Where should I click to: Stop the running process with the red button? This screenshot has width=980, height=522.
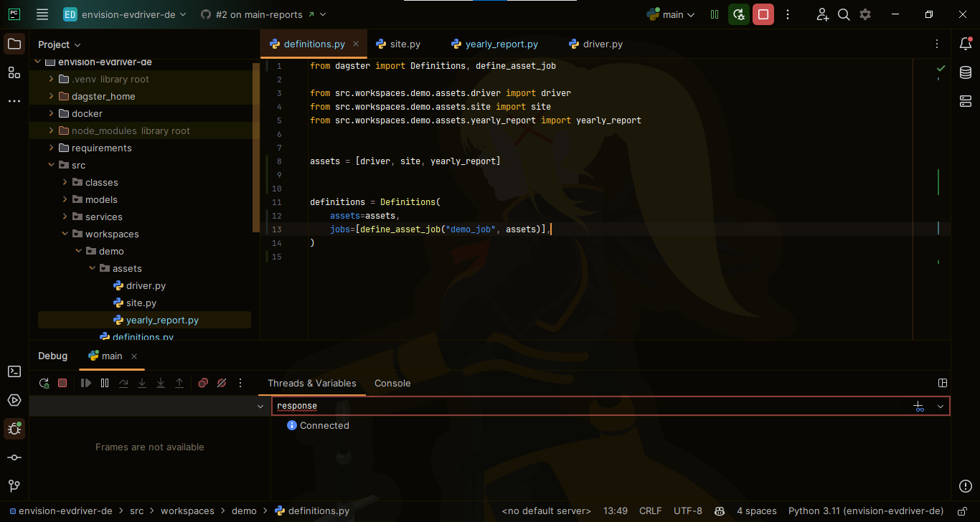[x=763, y=14]
